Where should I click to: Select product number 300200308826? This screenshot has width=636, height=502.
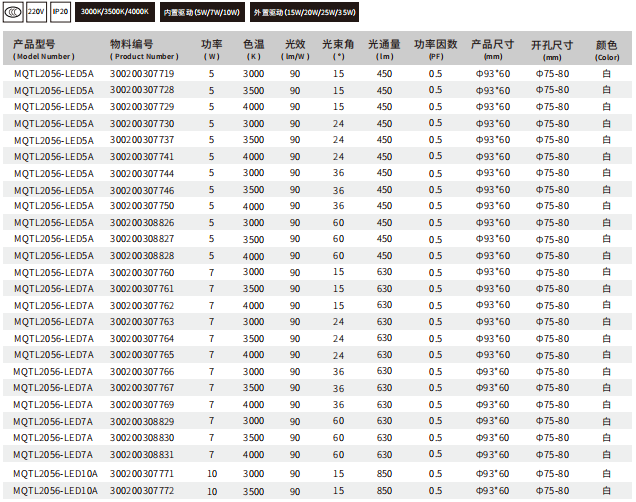(142, 223)
